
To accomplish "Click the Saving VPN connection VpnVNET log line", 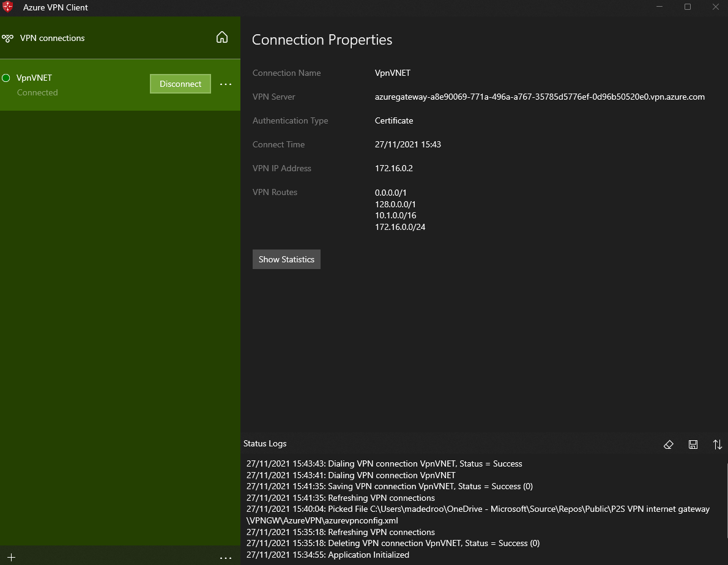I will pyautogui.click(x=390, y=486).
